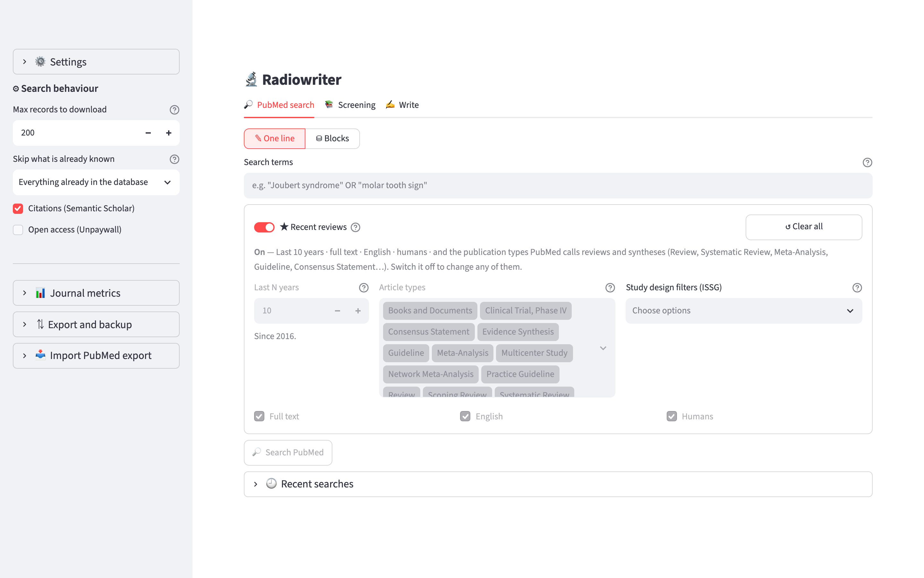Increase Last N years with the plus button
The height and width of the screenshot is (578, 924).
(x=358, y=311)
